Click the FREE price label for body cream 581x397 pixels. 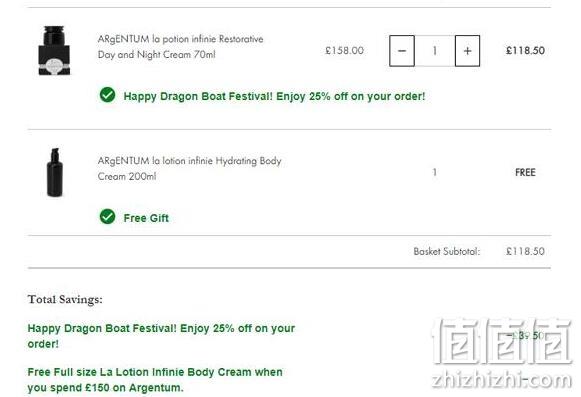click(525, 172)
